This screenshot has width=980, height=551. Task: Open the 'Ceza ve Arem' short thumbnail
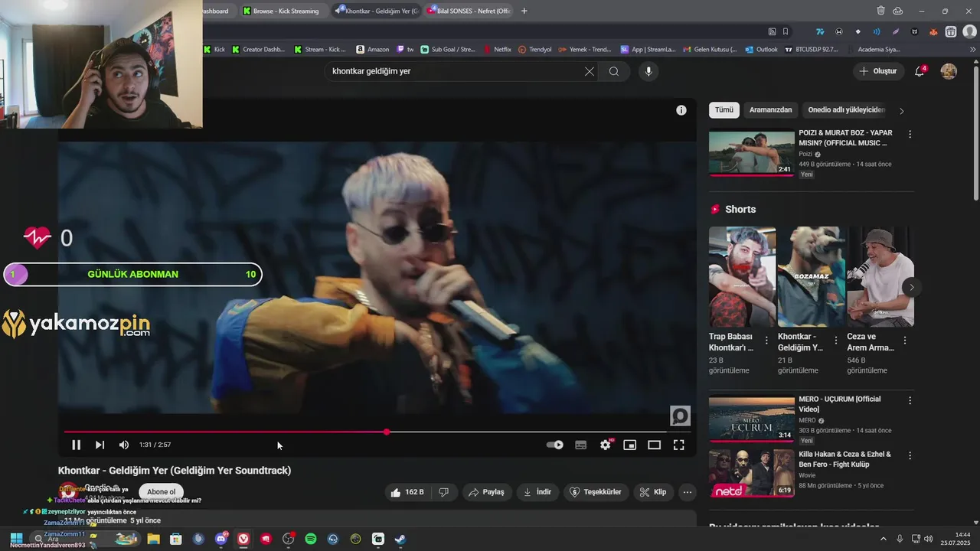[880, 276]
